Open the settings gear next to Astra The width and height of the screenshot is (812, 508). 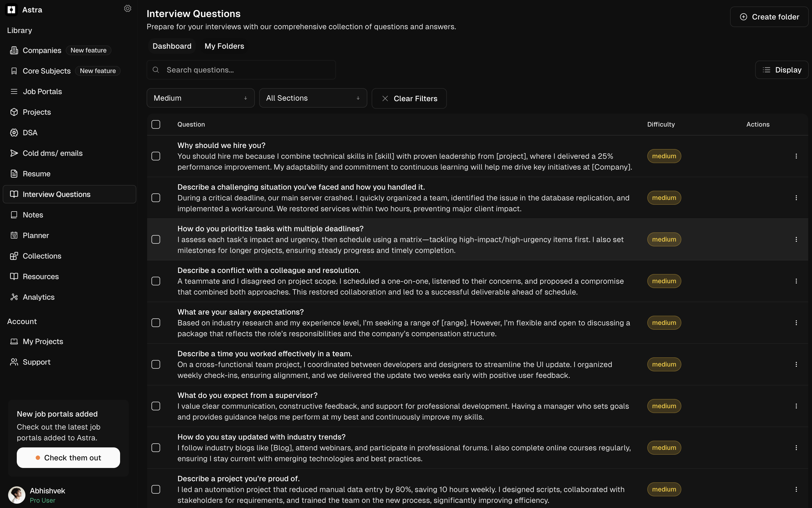click(127, 9)
